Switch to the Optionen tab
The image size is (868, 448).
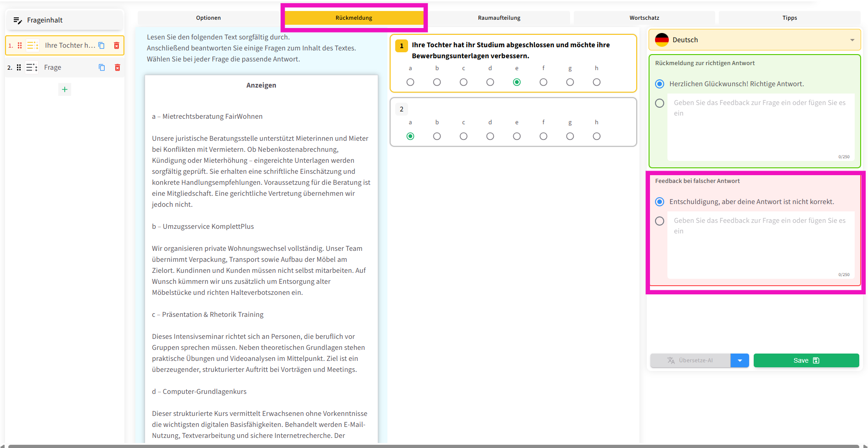click(x=208, y=18)
